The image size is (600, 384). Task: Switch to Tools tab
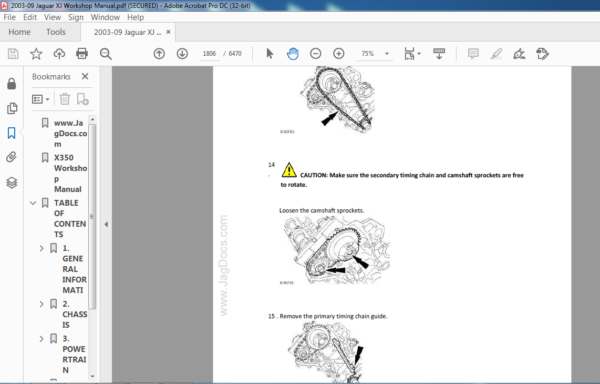tap(56, 32)
